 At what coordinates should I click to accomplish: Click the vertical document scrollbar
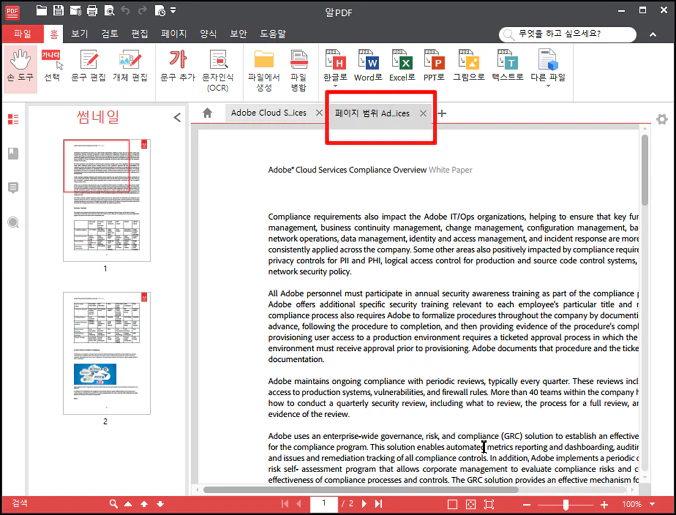645,170
